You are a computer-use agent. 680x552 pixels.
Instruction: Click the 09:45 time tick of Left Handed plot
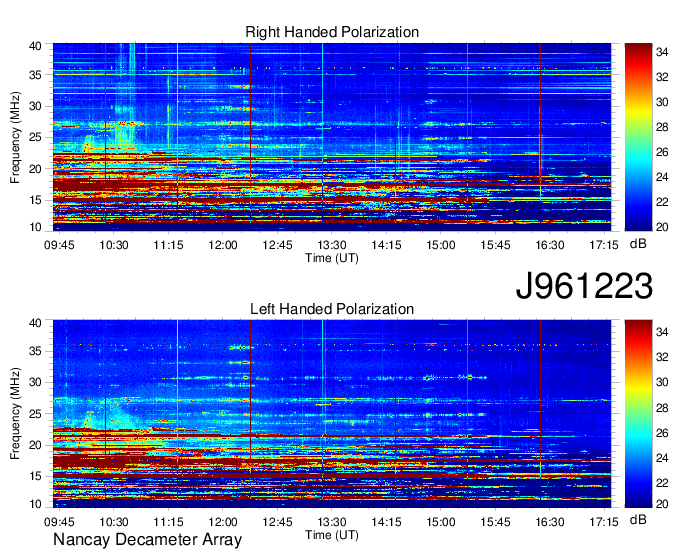coord(59,522)
